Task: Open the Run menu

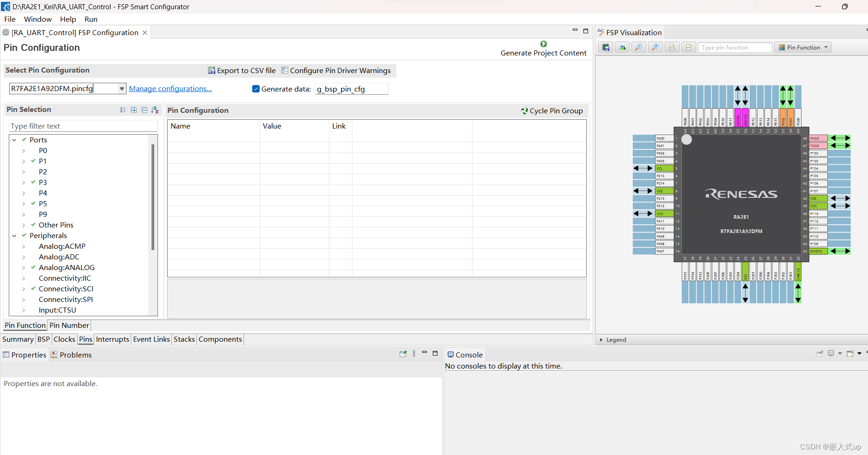Action: 91,19
